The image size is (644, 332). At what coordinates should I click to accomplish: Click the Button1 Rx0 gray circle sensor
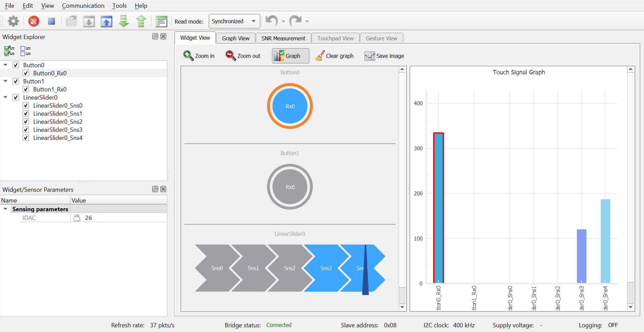(x=290, y=187)
